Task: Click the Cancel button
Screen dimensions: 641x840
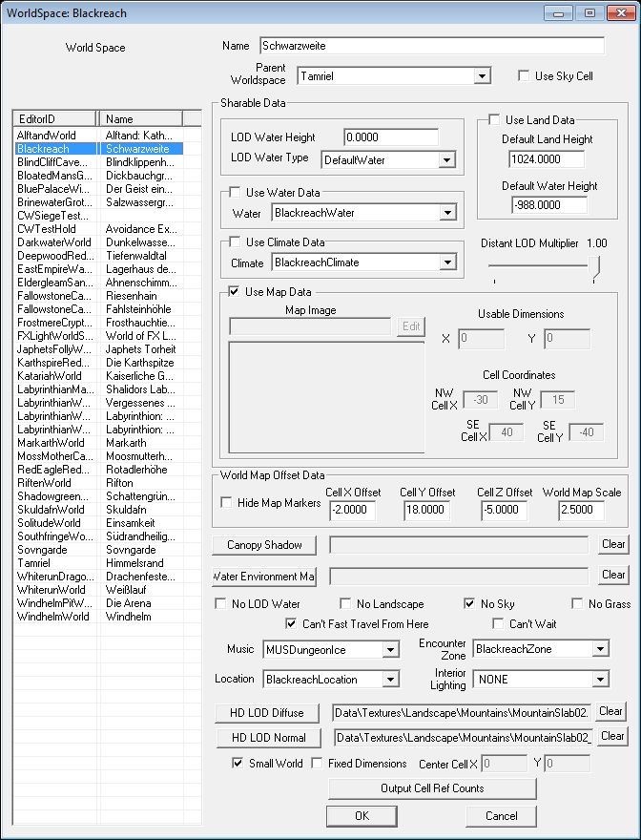Action: tap(501, 816)
